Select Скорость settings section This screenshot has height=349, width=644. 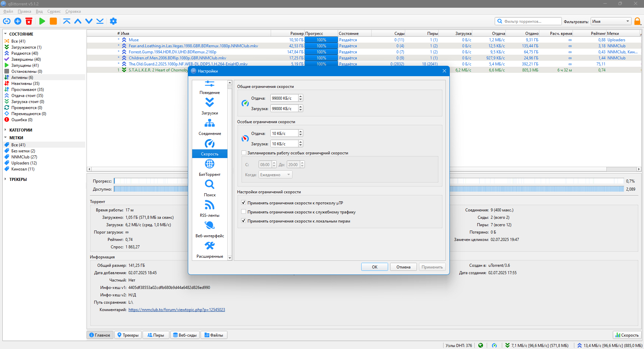(210, 154)
